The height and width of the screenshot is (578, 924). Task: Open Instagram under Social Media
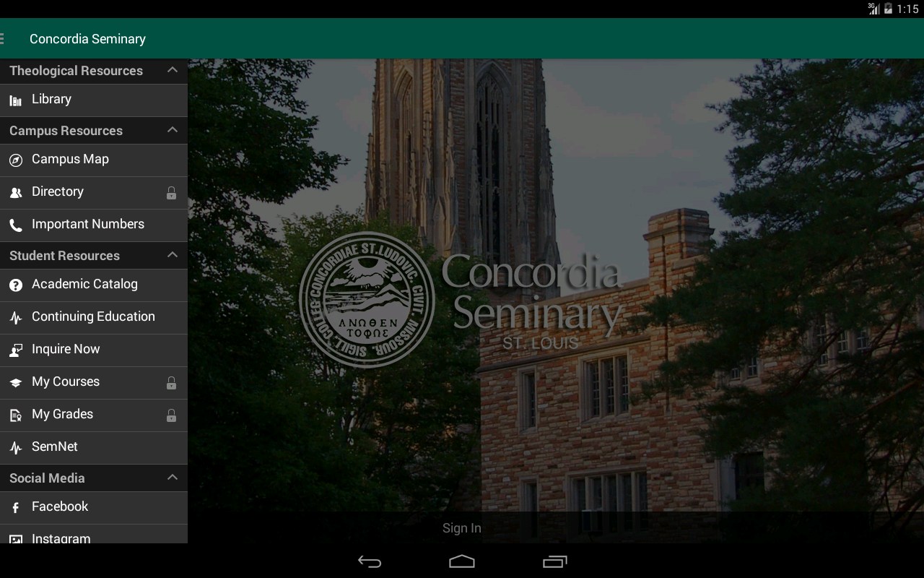click(94, 535)
